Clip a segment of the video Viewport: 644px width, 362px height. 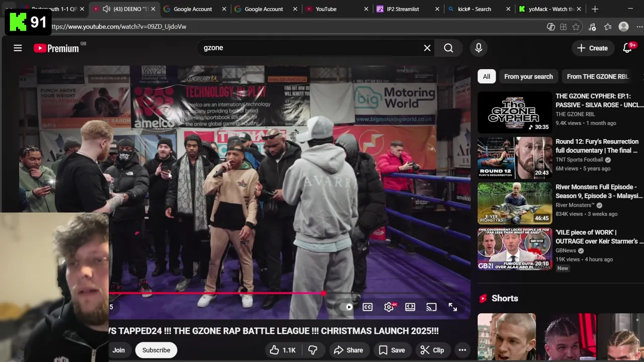pyautogui.click(x=433, y=350)
